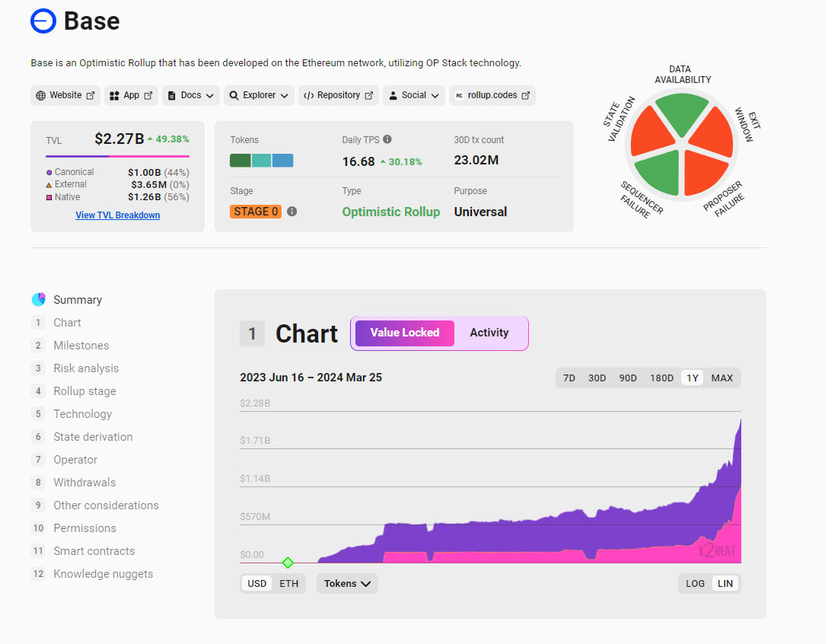Go to Summary section
Viewport: 825px width, 644px height.
pos(78,299)
